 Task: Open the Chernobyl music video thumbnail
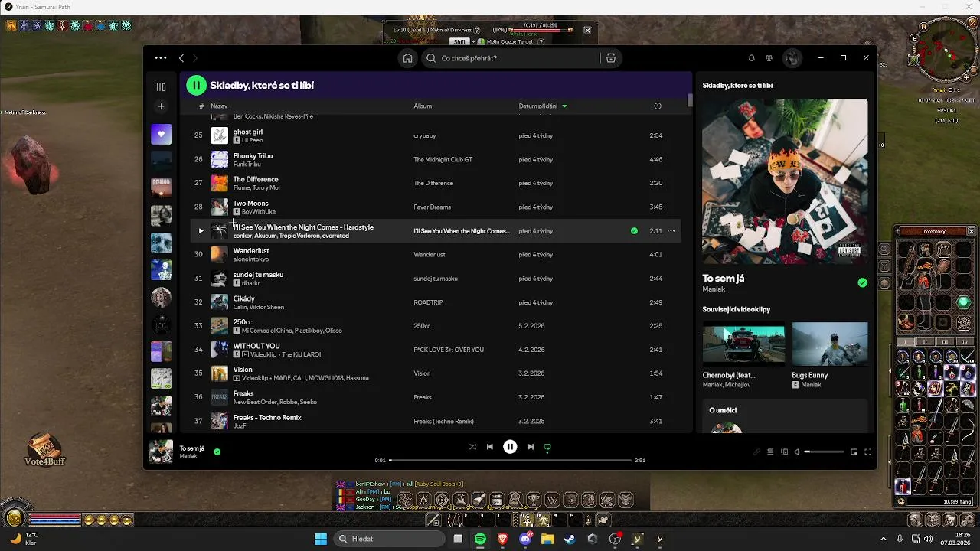click(x=743, y=344)
